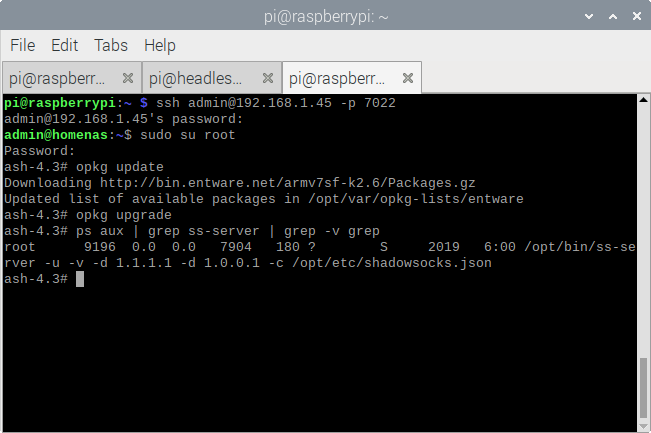
Task: Click the process ID 9196 in output
Action: [100, 247]
